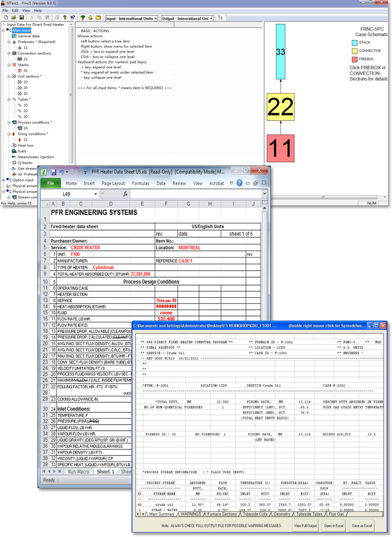Image resolution: width=392 pixels, height=537 pixels.
Task: Click the tree layout icon after the Output units box
Action: point(220,18)
